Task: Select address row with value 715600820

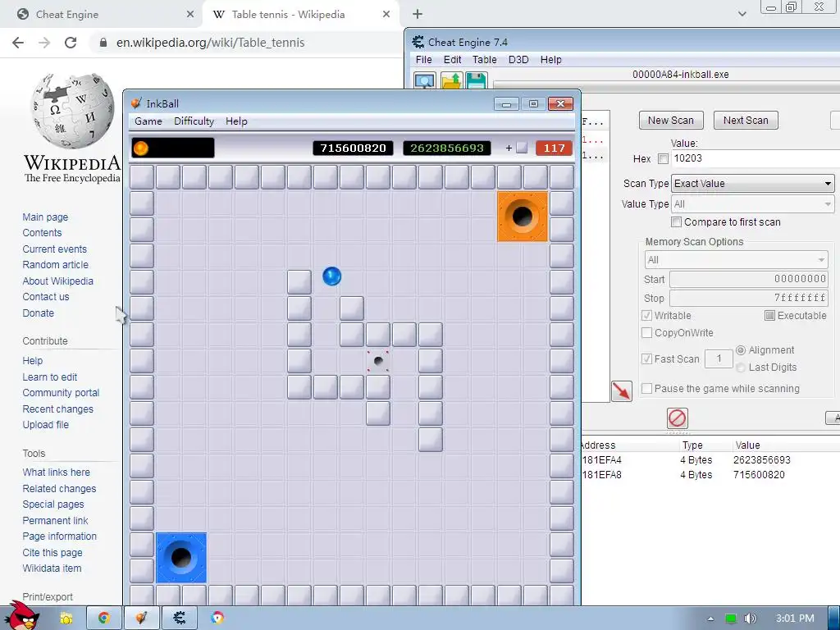Action: pos(710,475)
